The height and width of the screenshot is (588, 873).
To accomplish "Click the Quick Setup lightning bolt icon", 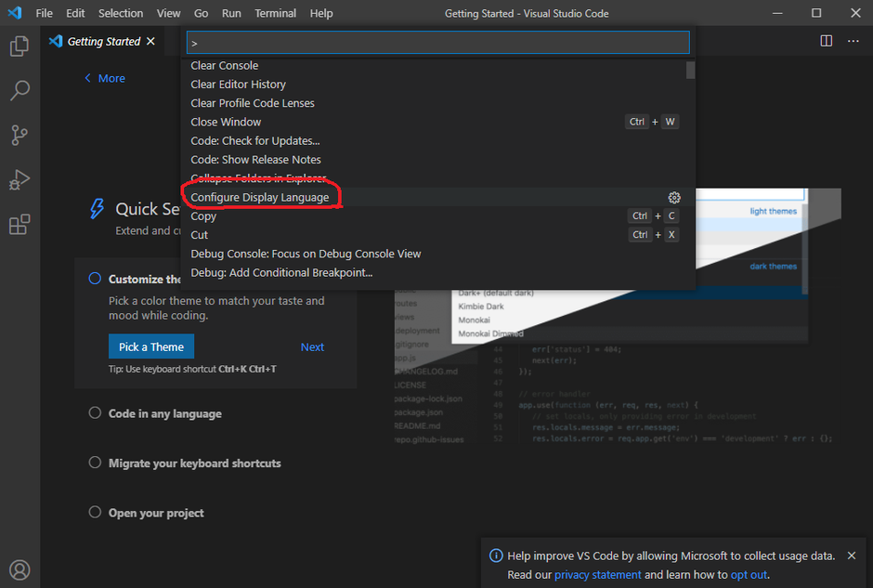I will pos(97,209).
